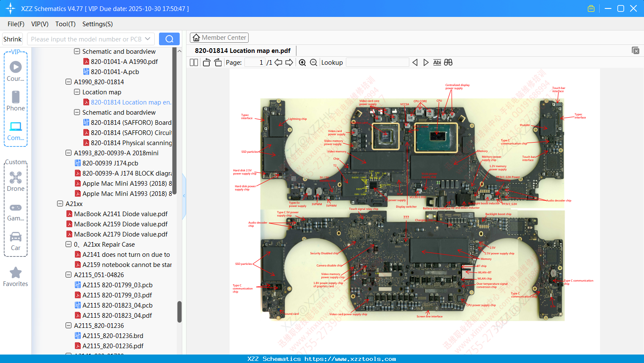Collapse the A2115_820-01236 node

click(x=69, y=325)
